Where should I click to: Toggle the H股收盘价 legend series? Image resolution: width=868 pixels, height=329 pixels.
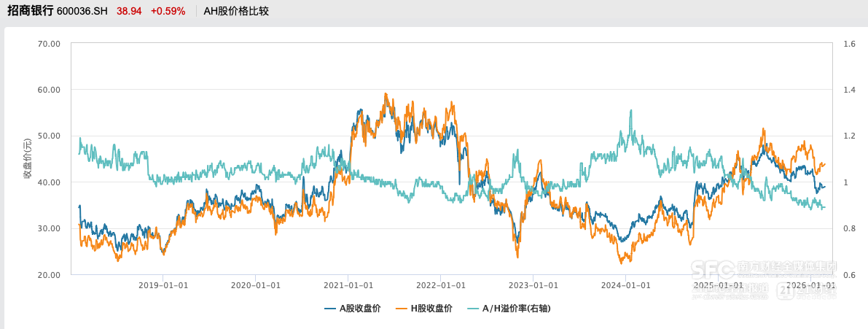click(431, 309)
